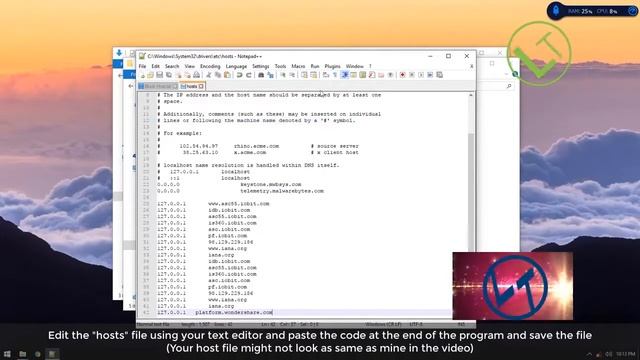Click the 'www.asc55.iobit.com' entry
The image size is (640, 360).
239,204
